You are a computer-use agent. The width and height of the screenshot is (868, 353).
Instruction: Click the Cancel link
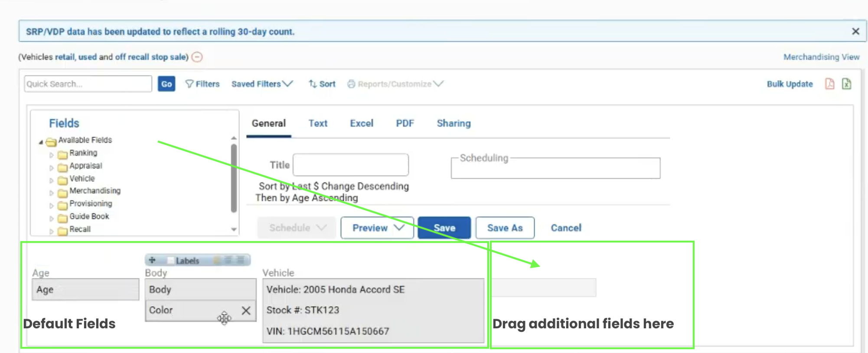click(566, 228)
